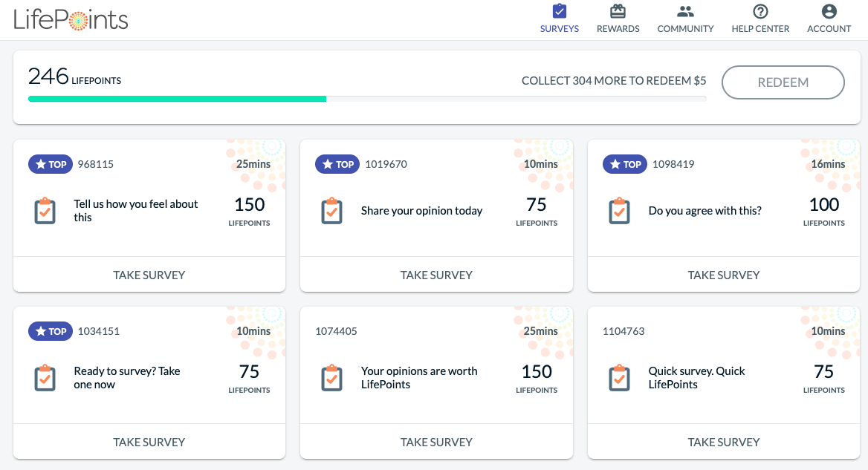Click the LifePoints logo
868x470 pixels.
[71, 20]
